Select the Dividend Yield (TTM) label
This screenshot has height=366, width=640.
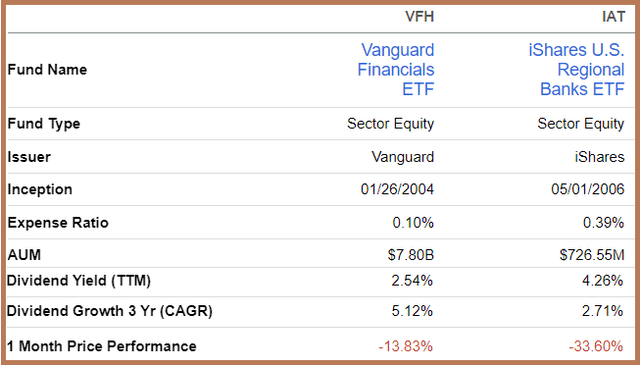click(x=79, y=281)
